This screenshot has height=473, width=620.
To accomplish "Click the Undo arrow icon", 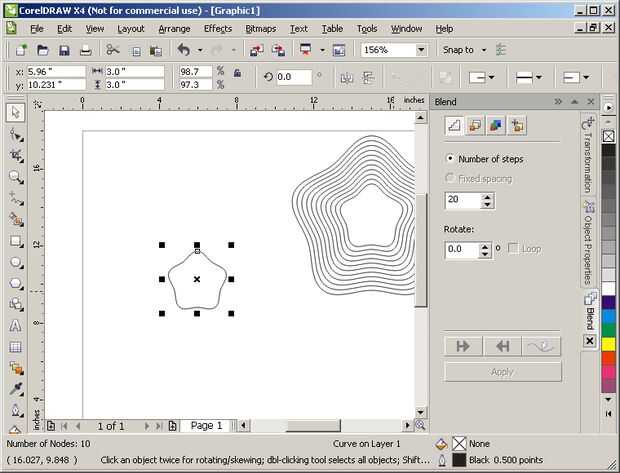I will pyautogui.click(x=184, y=50).
